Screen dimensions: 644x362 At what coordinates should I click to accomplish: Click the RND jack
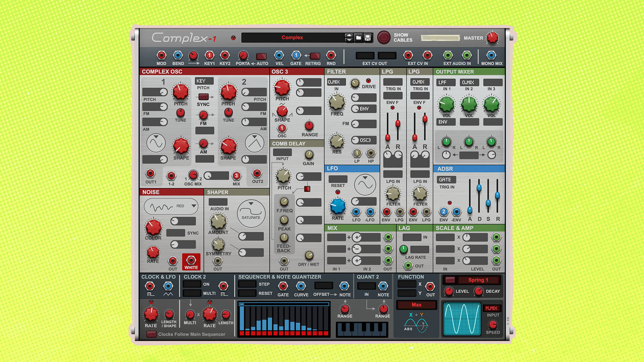pos(331,55)
